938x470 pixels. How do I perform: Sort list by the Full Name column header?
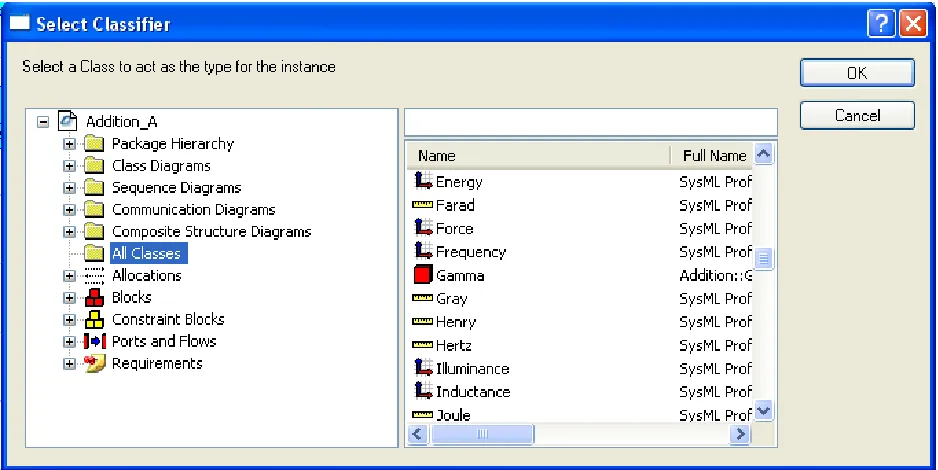pyautogui.click(x=712, y=155)
